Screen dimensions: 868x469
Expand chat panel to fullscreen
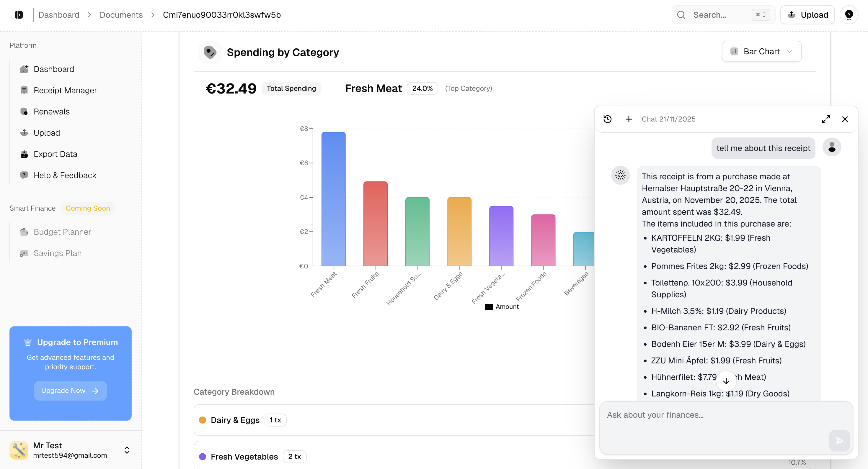[826, 119]
